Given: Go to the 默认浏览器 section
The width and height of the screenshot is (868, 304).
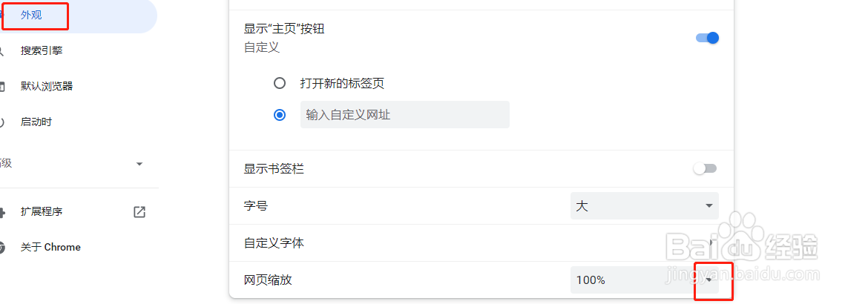Looking at the screenshot, I should (47, 87).
